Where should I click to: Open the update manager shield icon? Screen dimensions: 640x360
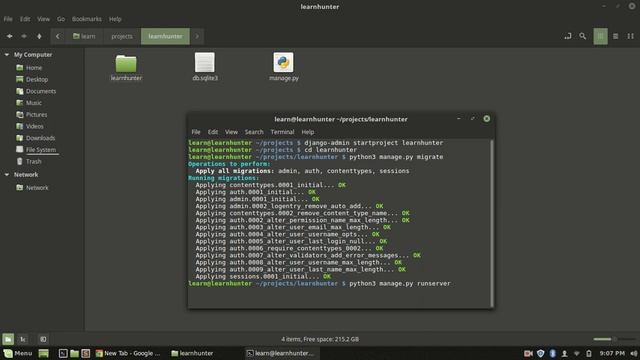[540, 353]
